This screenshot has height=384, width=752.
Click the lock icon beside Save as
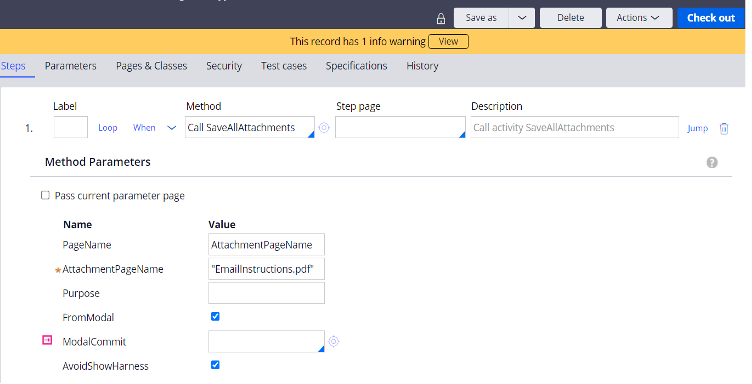(441, 19)
